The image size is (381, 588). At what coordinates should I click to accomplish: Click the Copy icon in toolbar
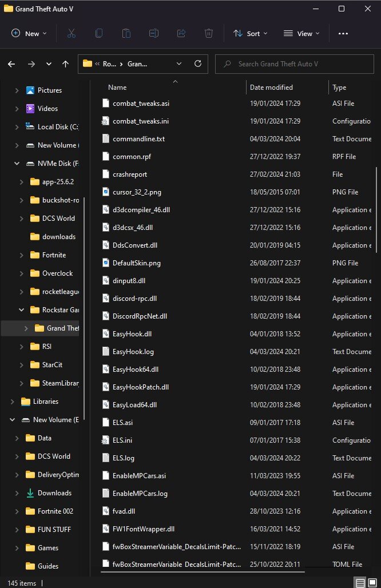point(99,33)
